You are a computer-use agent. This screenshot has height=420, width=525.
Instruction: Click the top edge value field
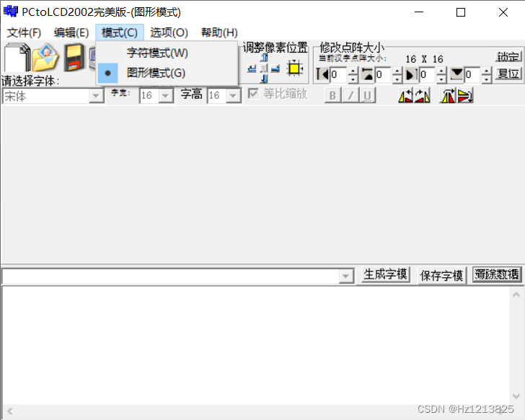click(384, 74)
